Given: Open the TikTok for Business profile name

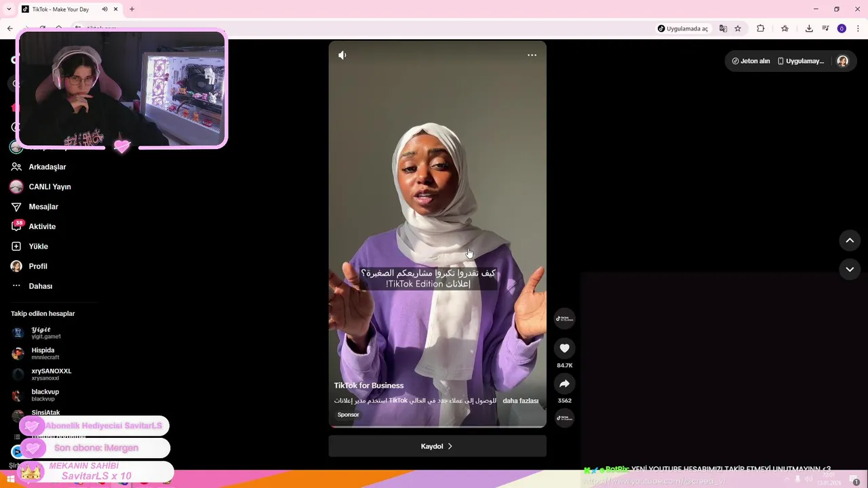Looking at the screenshot, I should coord(368,385).
